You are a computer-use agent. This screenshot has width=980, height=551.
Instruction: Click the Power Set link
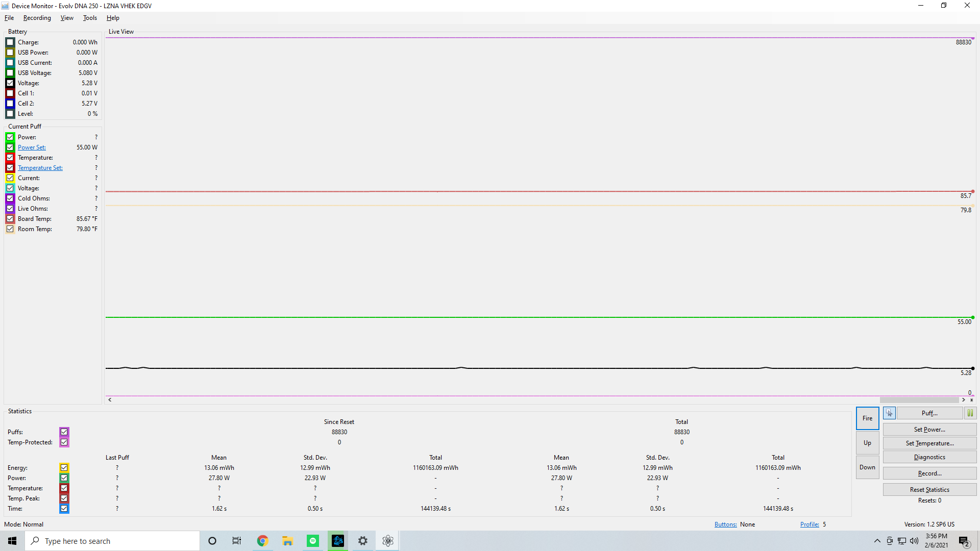[32, 147]
